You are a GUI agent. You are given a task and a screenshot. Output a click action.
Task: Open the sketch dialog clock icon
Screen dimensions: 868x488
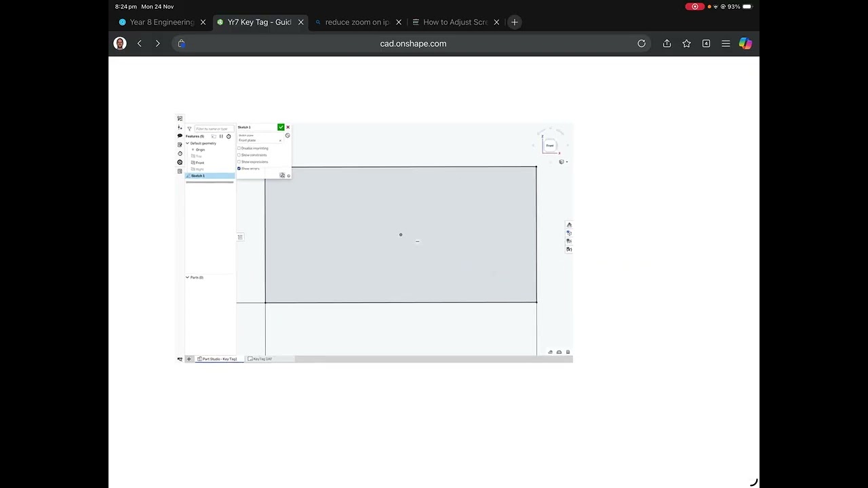(x=288, y=136)
